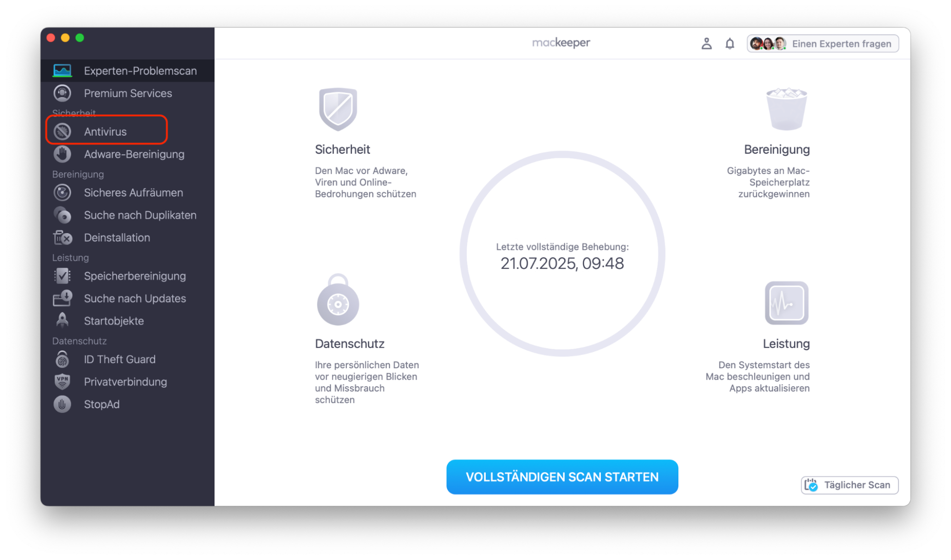Viewport: 951px width, 560px height.
Task: Open notifications via the bell icon
Action: (x=729, y=43)
